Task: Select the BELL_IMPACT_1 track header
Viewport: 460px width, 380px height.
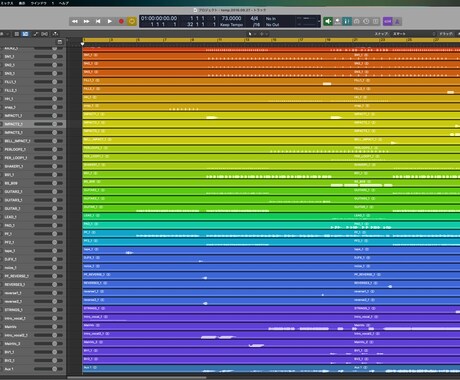Action: 33,141
